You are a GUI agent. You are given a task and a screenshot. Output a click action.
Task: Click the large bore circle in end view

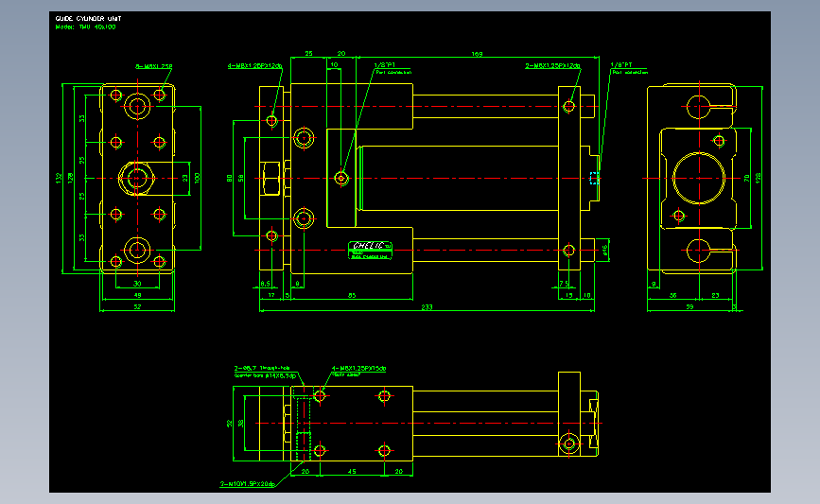699,179
